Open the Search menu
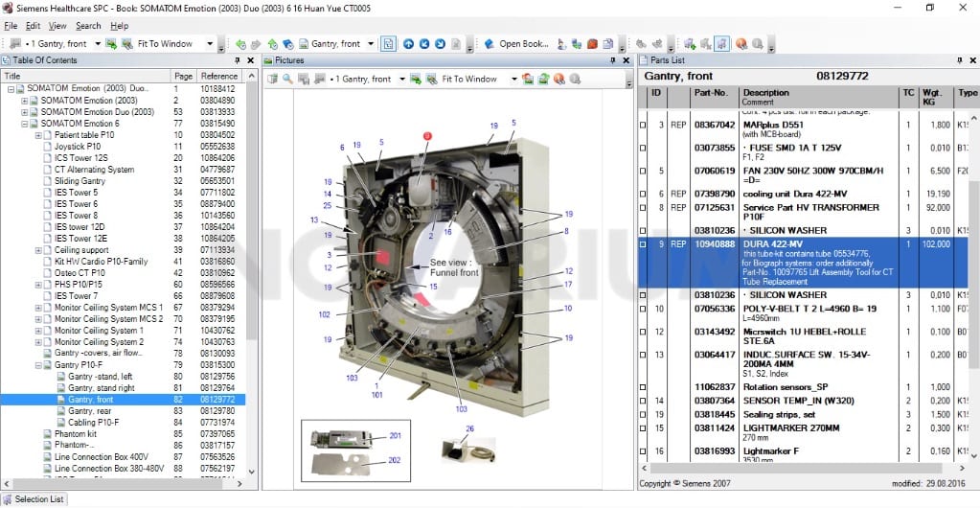Image resolution: width=980 pixels, height=508 pixels. 88,26
